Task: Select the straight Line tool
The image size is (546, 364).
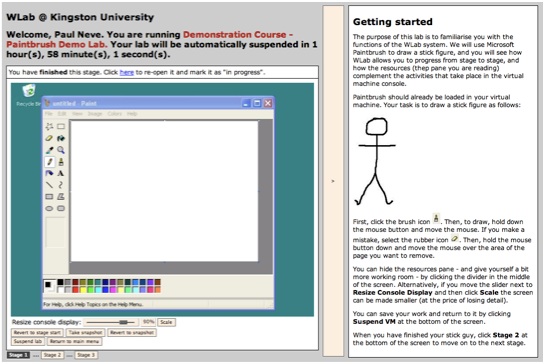Action: click(x=49, y=185)
